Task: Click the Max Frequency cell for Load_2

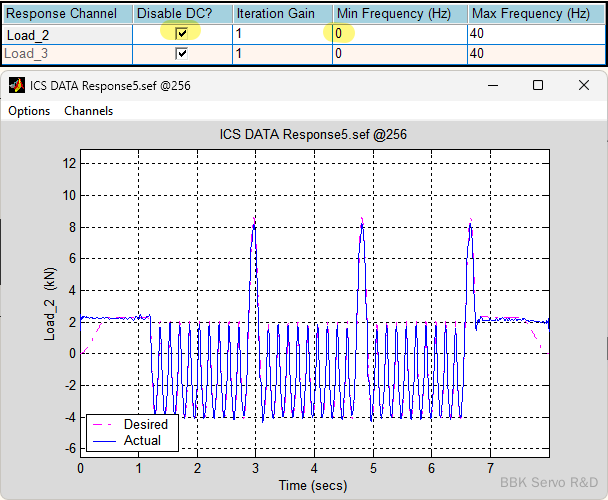Action: click(534, 34)
